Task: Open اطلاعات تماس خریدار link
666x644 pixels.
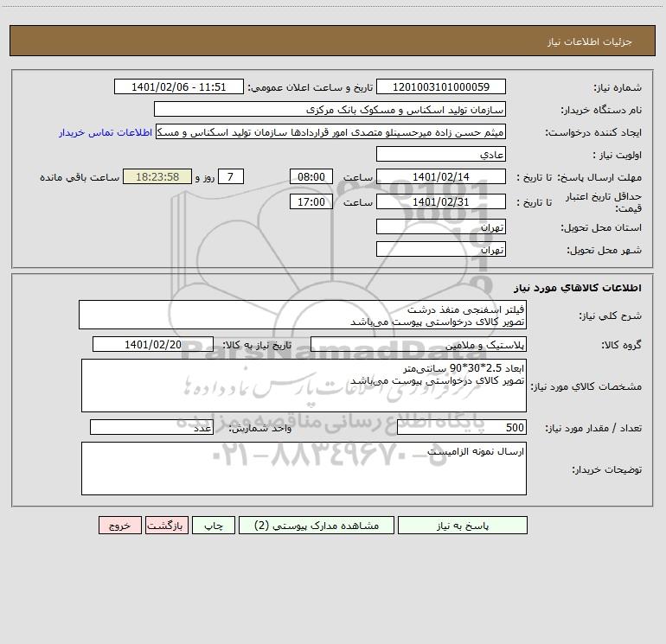Action: coord(106,132)
